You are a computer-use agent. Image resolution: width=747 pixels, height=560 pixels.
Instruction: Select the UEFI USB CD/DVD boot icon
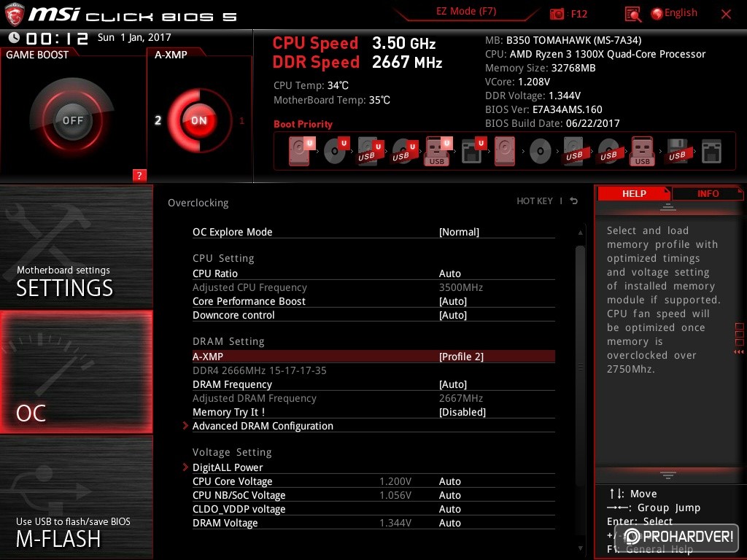[x=404, y=151]
